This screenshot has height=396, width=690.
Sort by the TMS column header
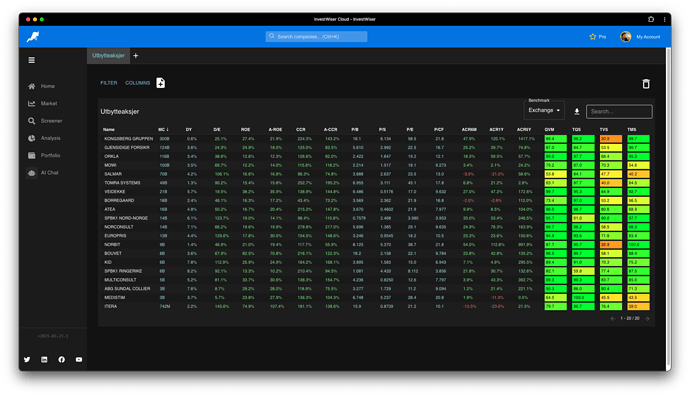click(x=632, y=129)
